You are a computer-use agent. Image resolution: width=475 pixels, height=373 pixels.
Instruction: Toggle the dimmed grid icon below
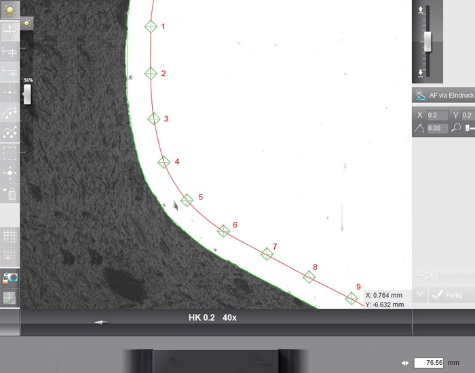point(10,256)
